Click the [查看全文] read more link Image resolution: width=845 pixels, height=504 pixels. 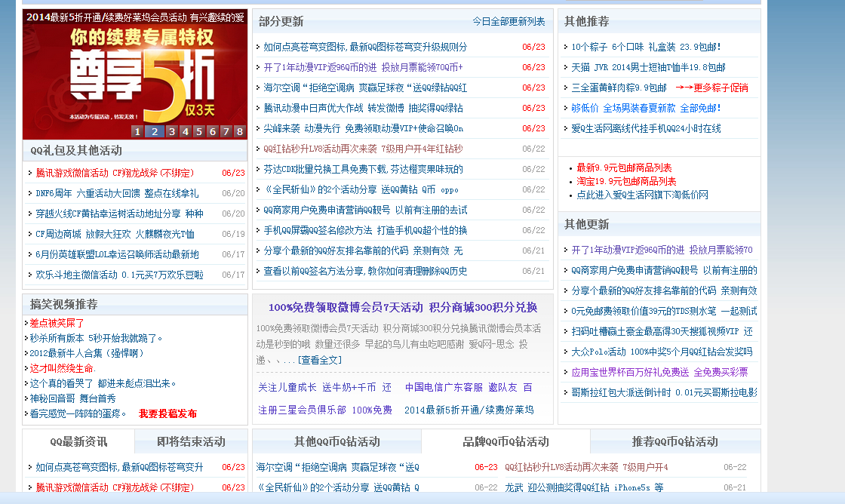[319, 360]
